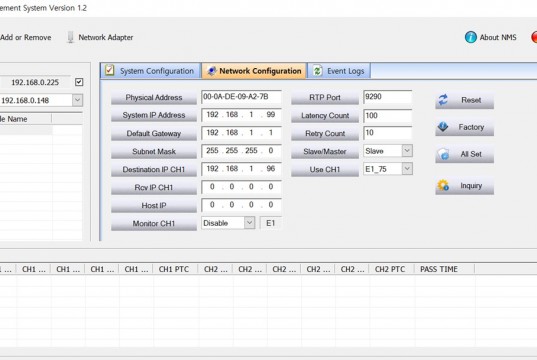Click the Factory button
Viewport: 537px width, 360px height.
tap(464, 127)
